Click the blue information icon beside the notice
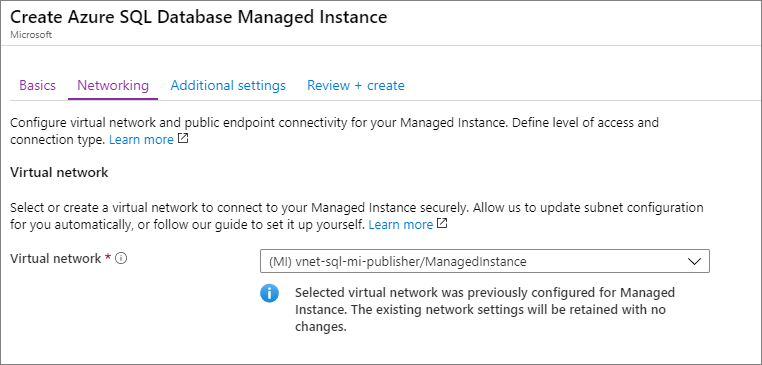Viewport: 762px width, 365px height. 269,294
